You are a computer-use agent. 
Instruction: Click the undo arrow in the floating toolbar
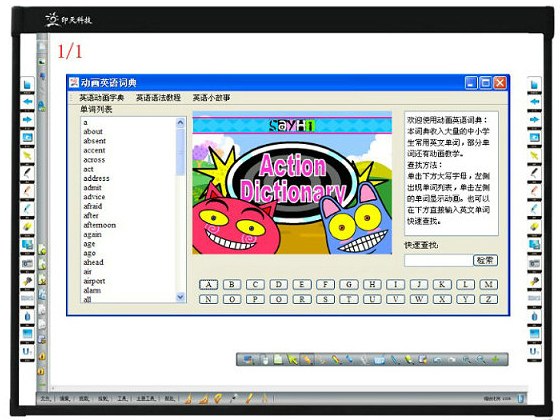click(436, 360)
